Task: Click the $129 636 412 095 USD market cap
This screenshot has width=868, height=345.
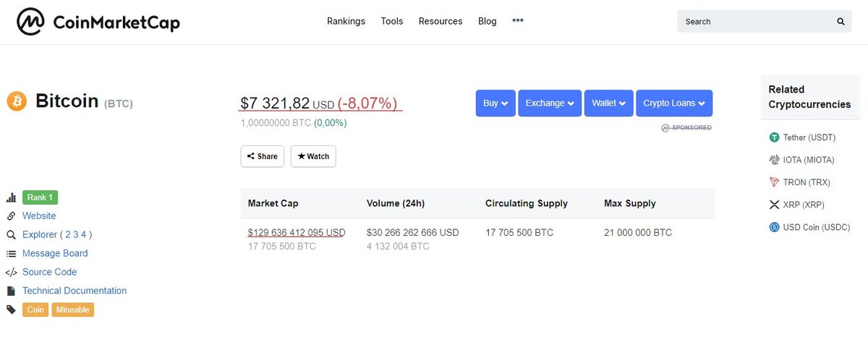Action: [297, 233]
